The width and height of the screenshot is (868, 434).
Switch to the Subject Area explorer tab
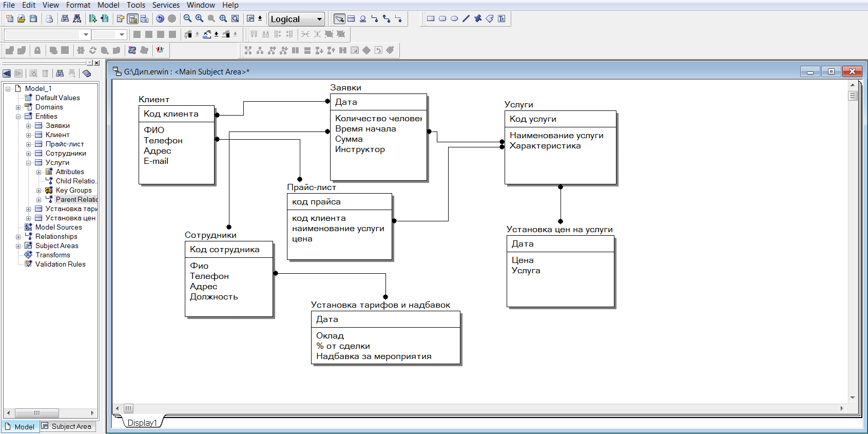67,426
